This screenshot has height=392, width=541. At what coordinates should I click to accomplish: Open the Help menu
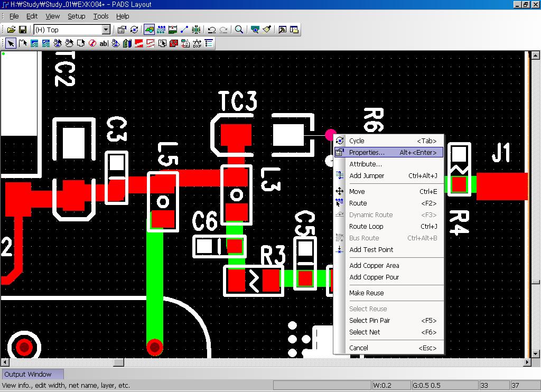point(123,16)
